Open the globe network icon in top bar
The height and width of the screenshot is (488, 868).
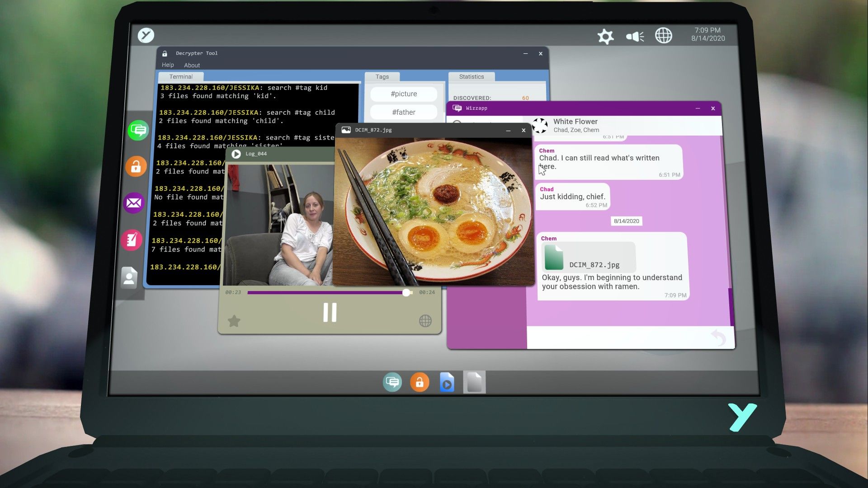click(x=663, y=36)
